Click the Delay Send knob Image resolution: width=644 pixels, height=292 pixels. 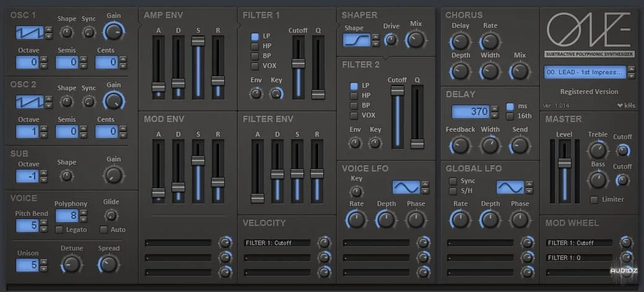click(520, 145)
